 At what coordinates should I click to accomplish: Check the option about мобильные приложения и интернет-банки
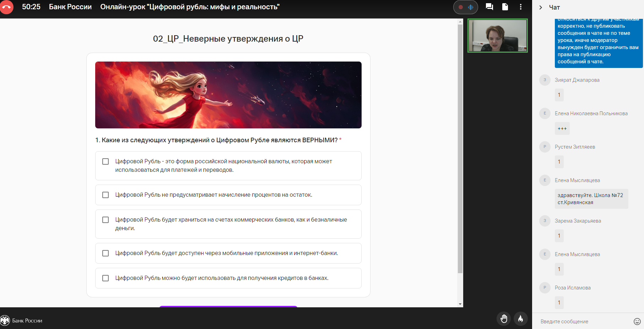[x=105, y=253]
